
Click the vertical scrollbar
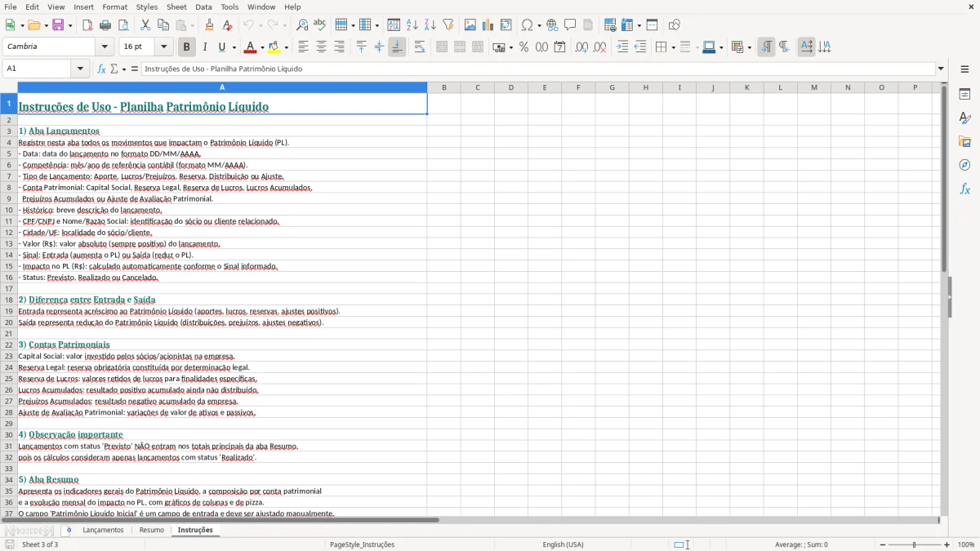(x=944, y=300)
